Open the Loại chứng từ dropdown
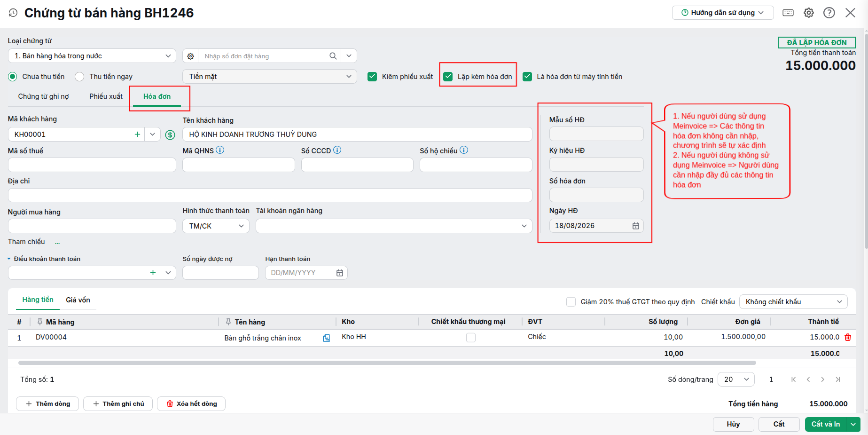The width and height of the screenshot is (868, 435). tap(92, 56)
